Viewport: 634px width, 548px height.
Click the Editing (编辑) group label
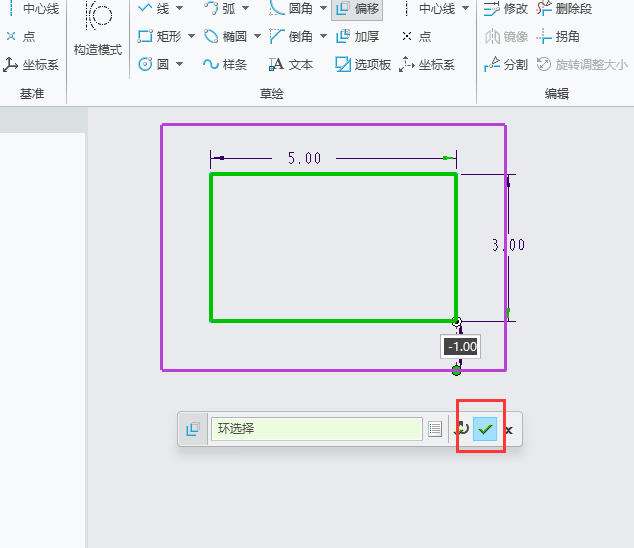pyautogui.click(x=556, y=93)
